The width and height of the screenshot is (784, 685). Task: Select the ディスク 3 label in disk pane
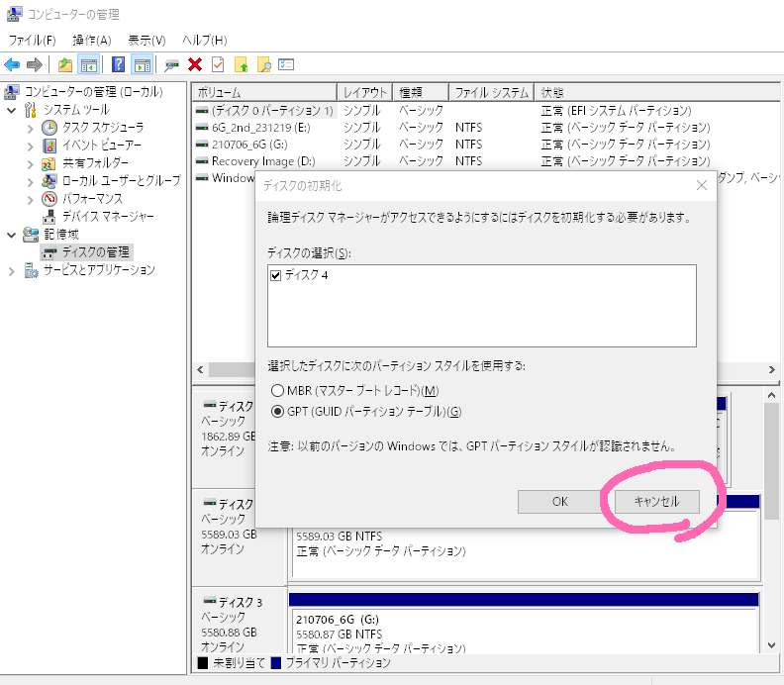pos(240,602)
